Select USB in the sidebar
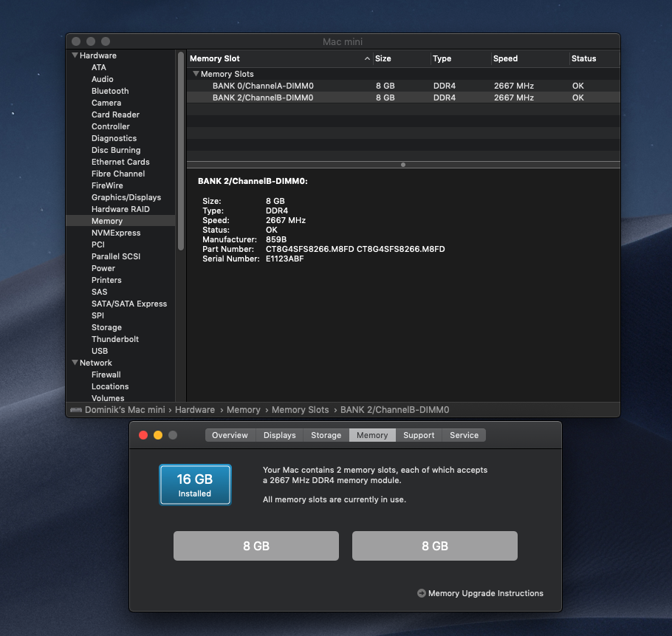The image size is (672, 636). coord(100,351)
